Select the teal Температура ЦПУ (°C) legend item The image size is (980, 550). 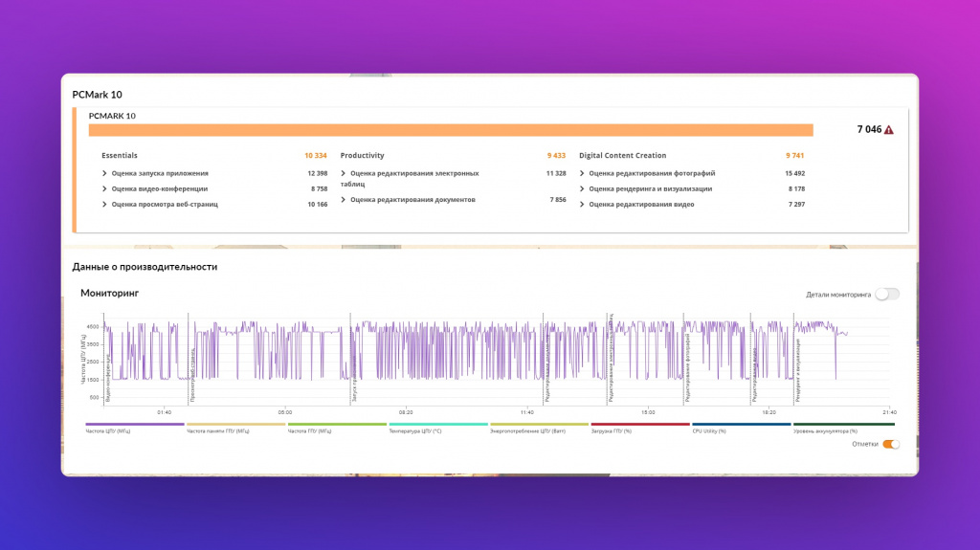(438, 428)
